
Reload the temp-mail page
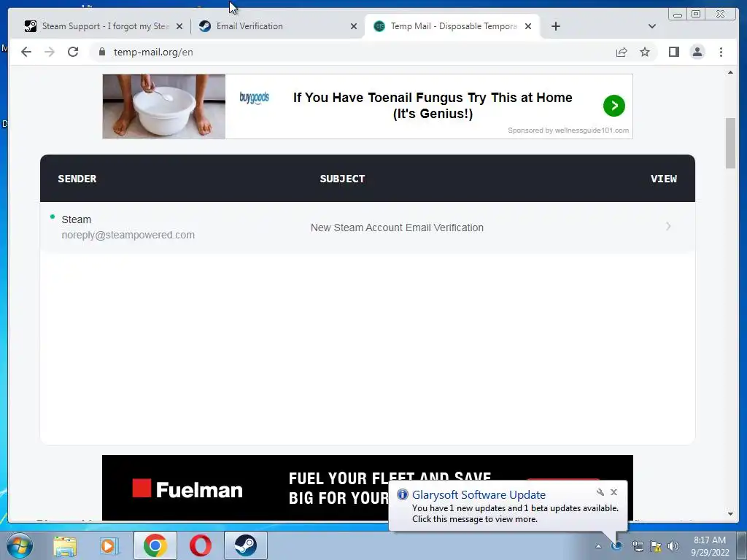73,52
